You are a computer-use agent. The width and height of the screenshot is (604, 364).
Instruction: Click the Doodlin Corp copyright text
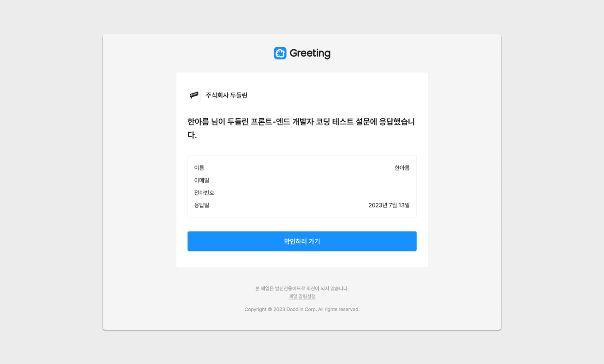click(x=301, y=309)
